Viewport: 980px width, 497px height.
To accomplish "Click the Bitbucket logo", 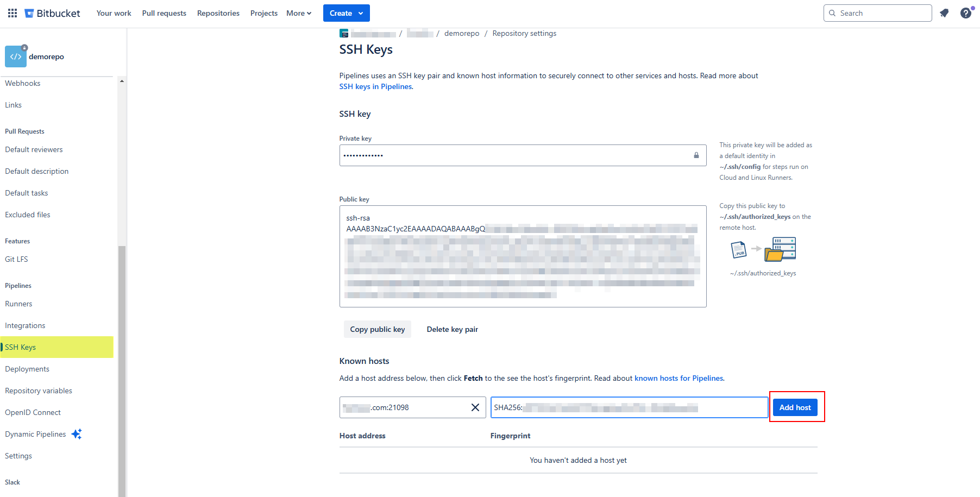I will point(52,13).
